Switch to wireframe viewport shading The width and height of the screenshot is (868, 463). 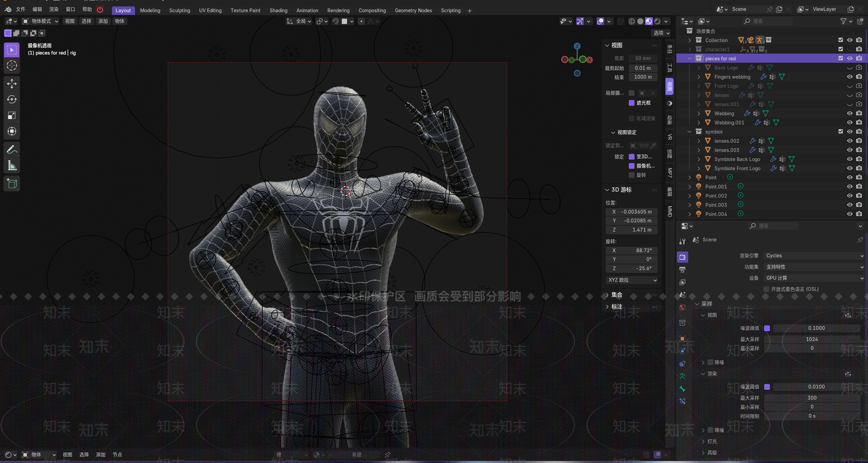coord(632,21)
